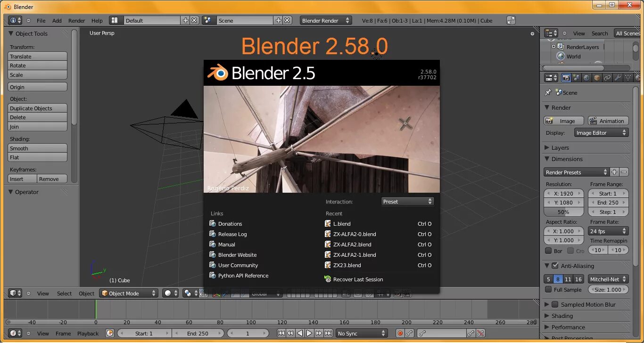Open the Donations link on splash
644x343 pixels.
pos(230,224)
